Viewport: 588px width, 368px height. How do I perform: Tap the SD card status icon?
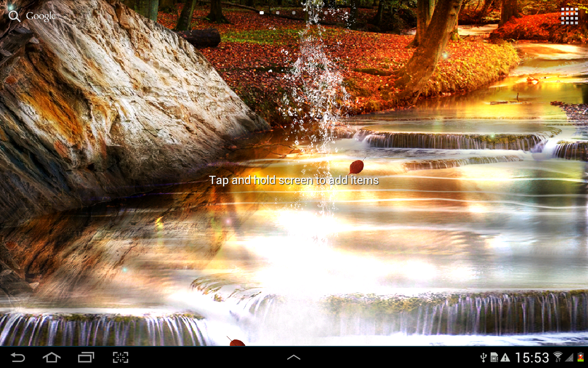pos(494,357)
